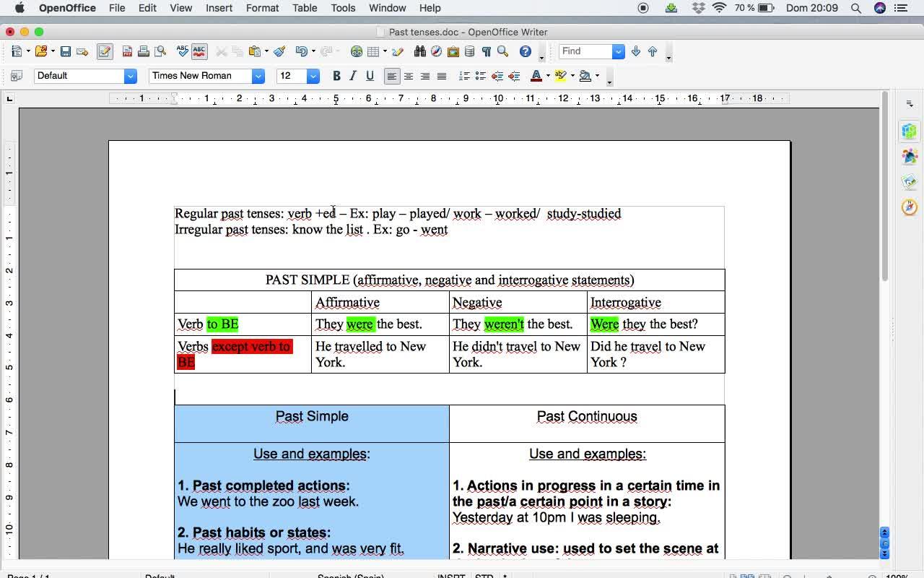Click the Insert Table icon
924x578 pixels.
(x=373, y=51)
